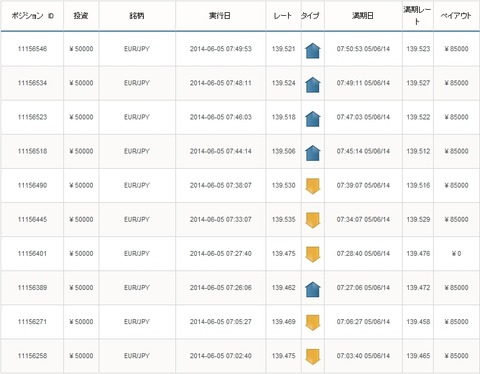The image size is (480, 374).
Task: Click yellow down arrow for position 11156271
Action: (313, 323)
